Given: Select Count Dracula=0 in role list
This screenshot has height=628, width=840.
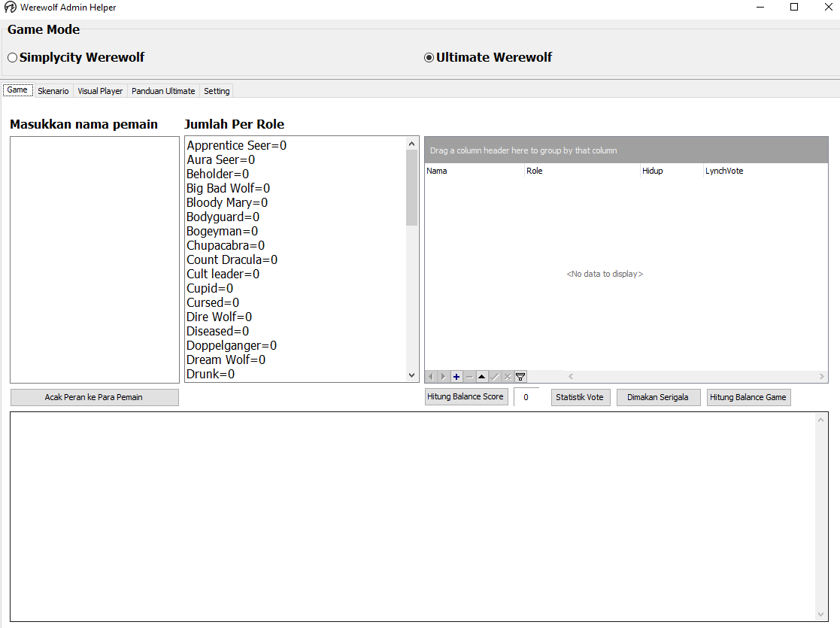Looking at the screenshot, I should pos(232,260).
